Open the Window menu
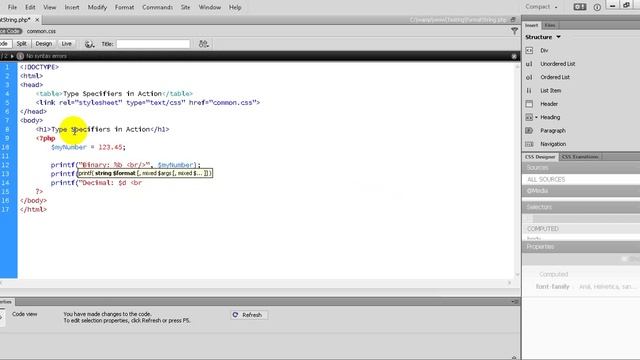The height and width of the screenshot is (360, 640). (x=210, y=7)
